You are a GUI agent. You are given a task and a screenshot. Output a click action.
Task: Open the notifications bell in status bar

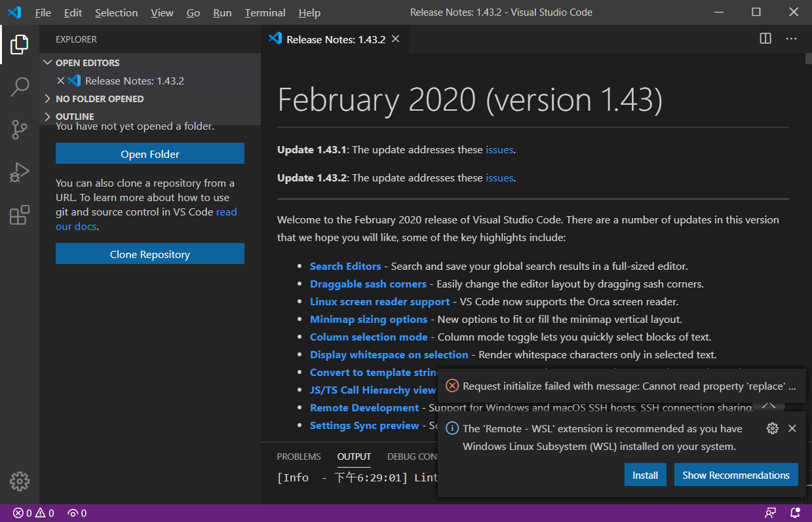click(x=795, y=513)
